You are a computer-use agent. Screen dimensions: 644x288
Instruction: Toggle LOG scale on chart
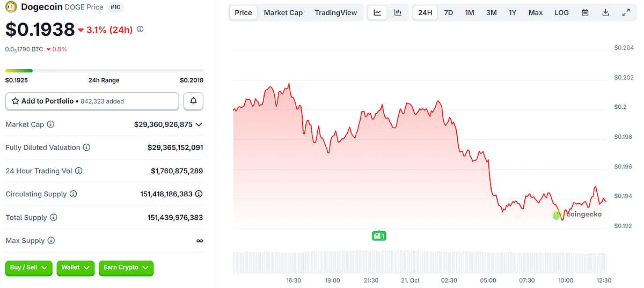562,12
